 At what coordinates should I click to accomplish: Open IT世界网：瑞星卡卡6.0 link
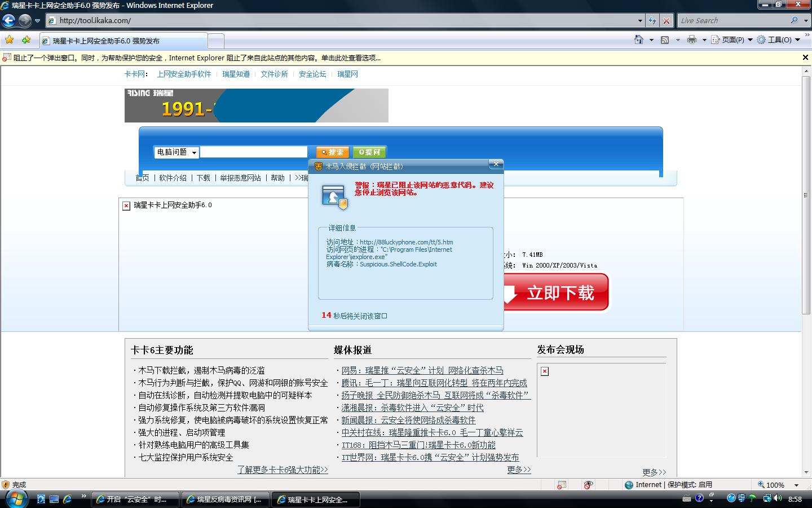tap(430, 457)
